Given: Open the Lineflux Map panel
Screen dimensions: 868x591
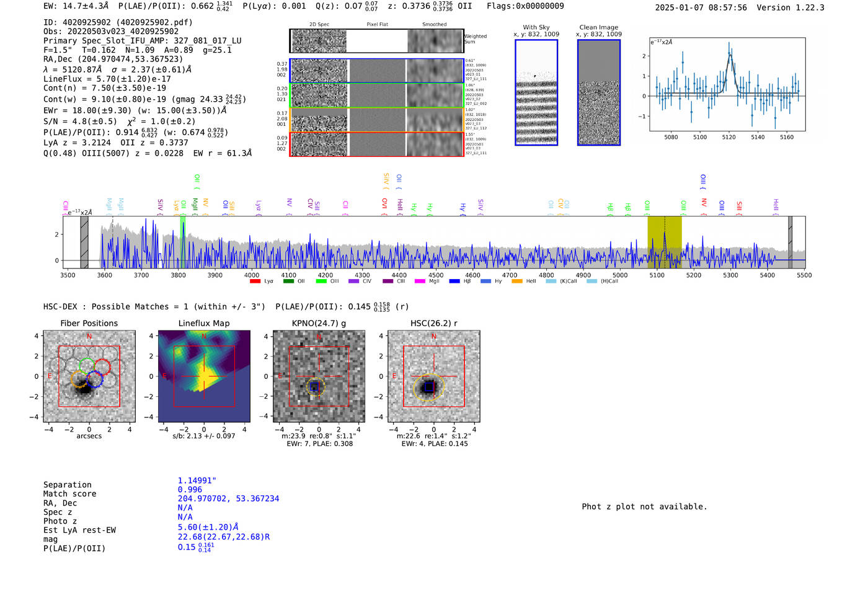Looking at the screenshot, I should pos(204,376).
